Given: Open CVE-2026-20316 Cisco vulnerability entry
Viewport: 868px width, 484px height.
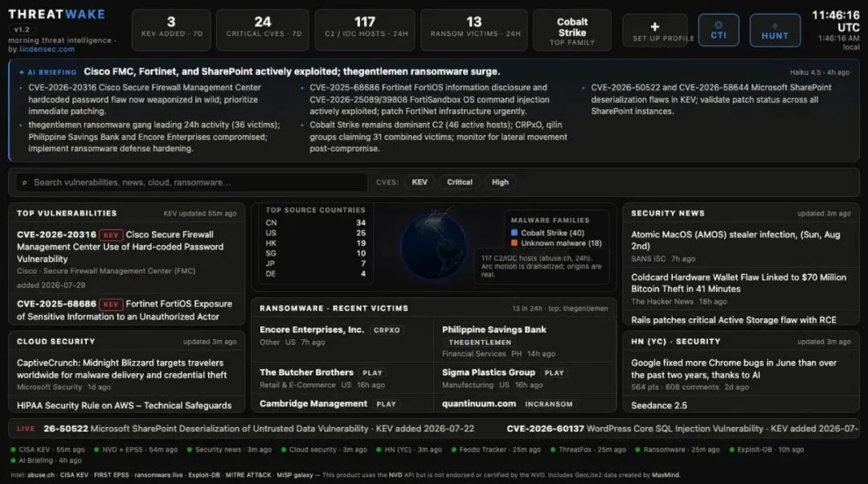Looking at the screenshot, I should (126, 259).
